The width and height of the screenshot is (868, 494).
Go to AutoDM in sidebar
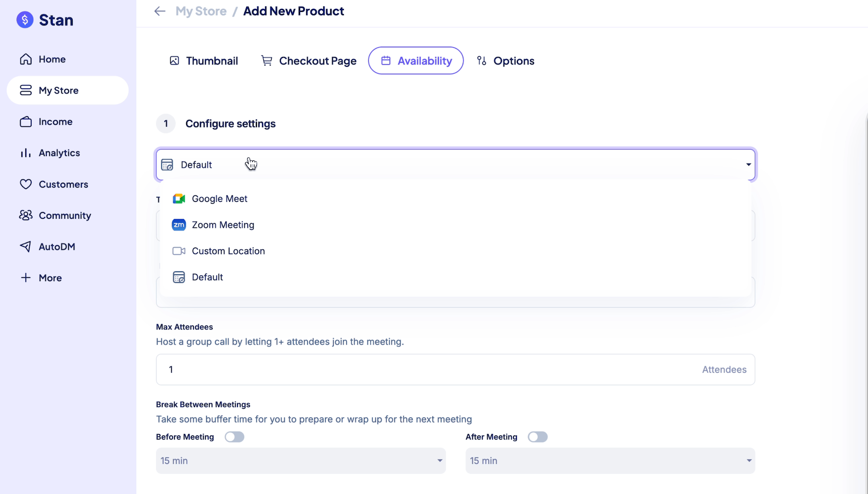(x=57, y=247)
